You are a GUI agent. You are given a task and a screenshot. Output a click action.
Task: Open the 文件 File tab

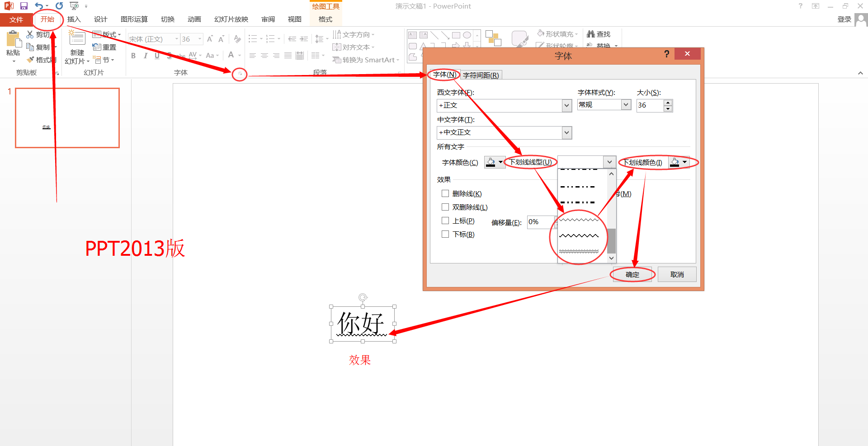[x=16, y=19]
